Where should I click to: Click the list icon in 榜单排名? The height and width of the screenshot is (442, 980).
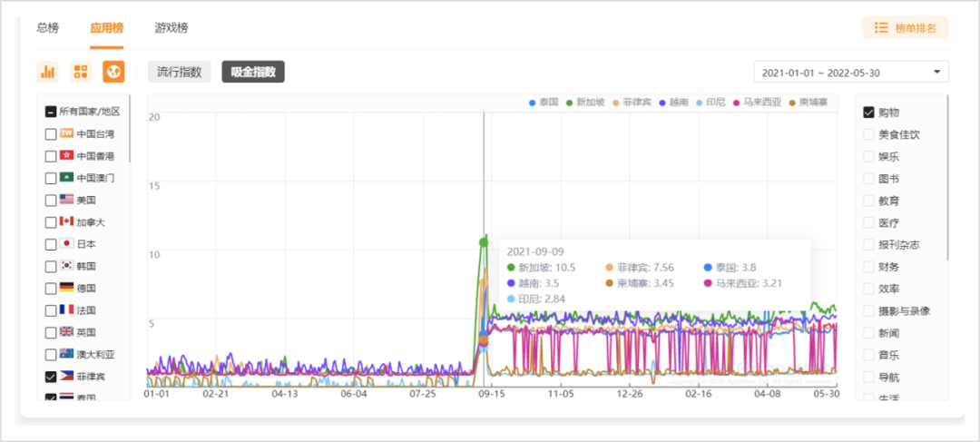(880, 28)
